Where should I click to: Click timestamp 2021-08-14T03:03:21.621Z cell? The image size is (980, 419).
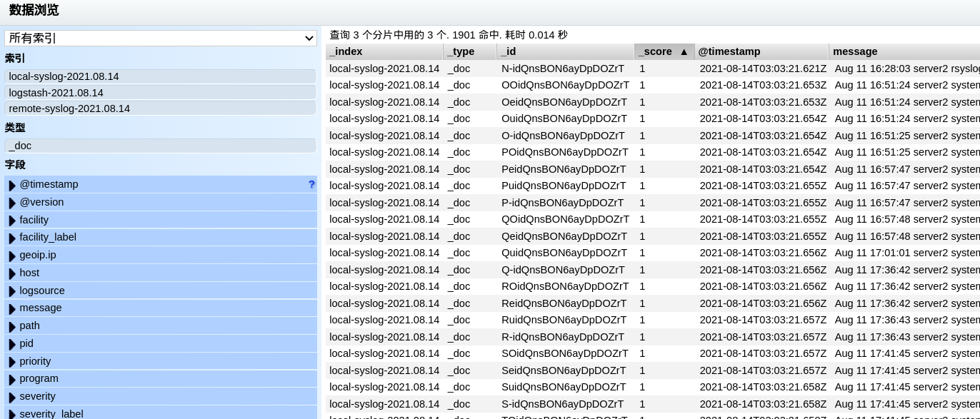[763, 69]
